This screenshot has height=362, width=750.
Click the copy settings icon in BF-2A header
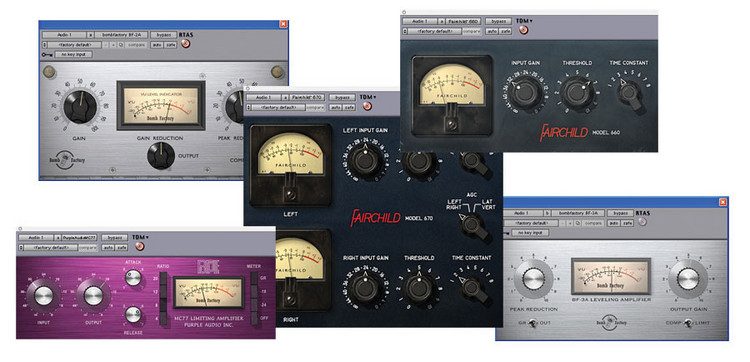click(121, 45)
